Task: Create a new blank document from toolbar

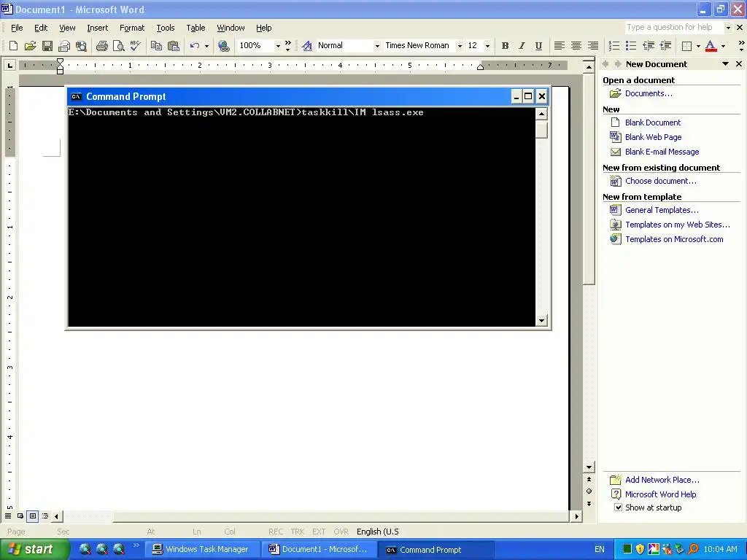Action: coord(13,46)
